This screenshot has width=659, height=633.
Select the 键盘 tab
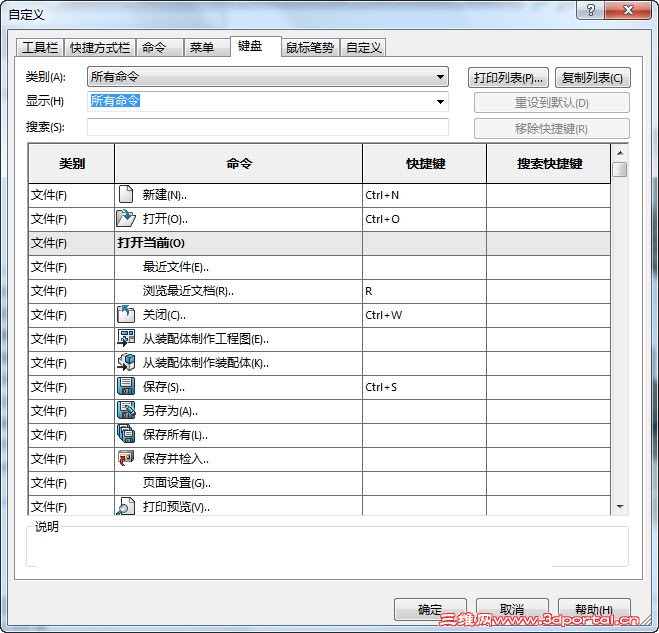256,46
